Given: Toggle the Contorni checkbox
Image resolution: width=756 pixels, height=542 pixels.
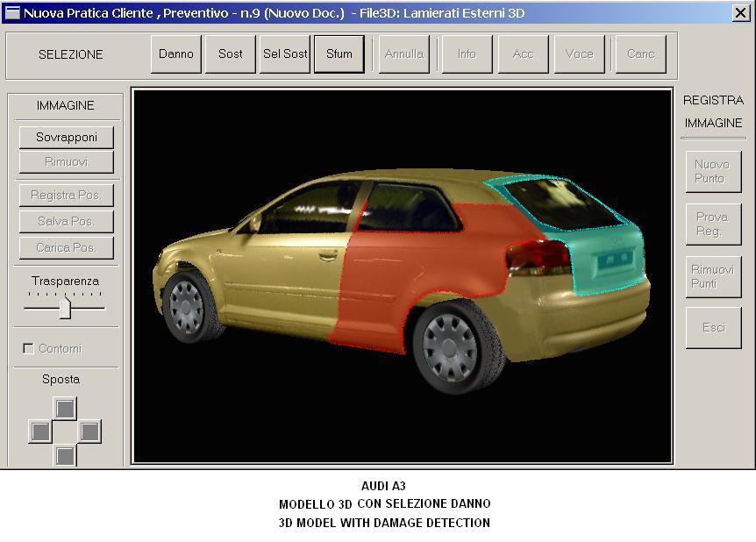Looking at the screenshot, I should coord(28,348).
